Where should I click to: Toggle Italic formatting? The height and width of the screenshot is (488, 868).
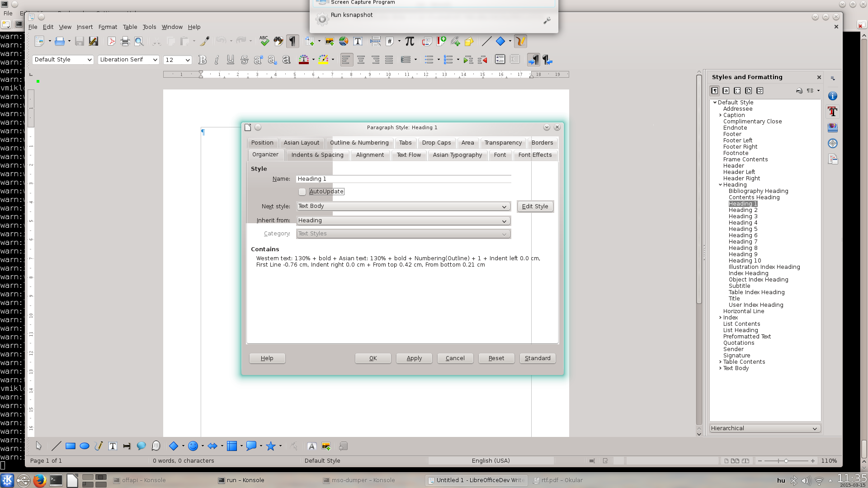[x=217, y=60]
